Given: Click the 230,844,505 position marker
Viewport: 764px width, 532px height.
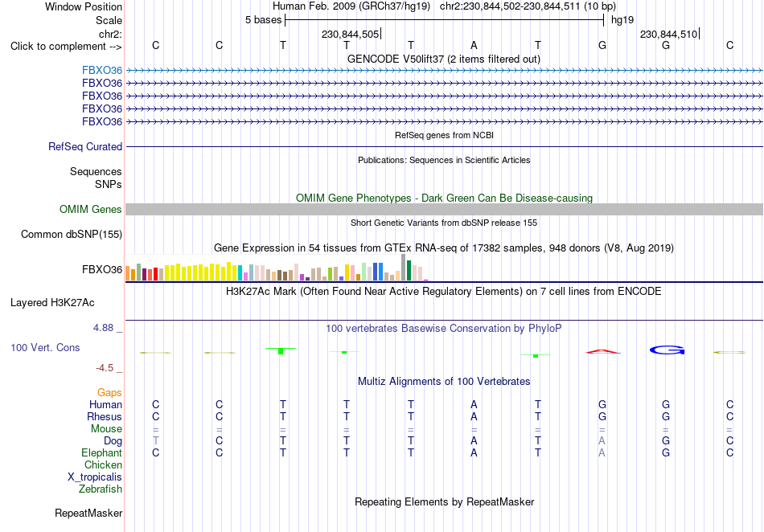Looking at the screenshot, I should pyautogui.click(x=351, y=34).
